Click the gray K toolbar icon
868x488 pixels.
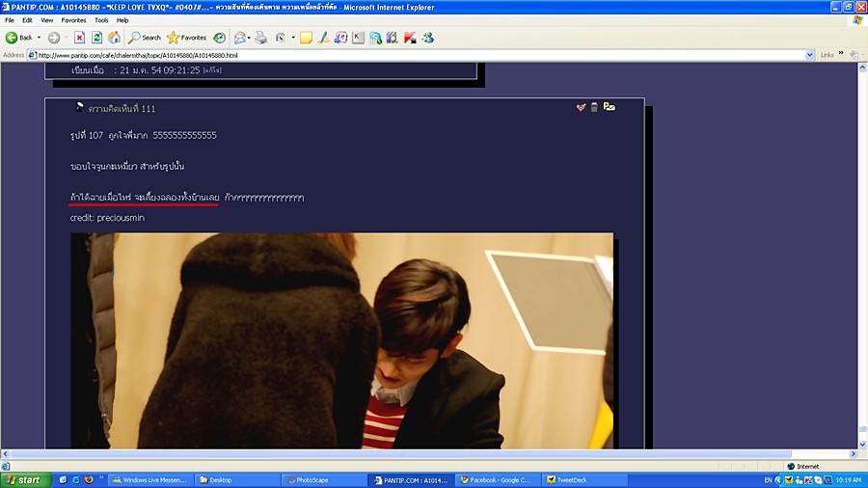(358, 38)
